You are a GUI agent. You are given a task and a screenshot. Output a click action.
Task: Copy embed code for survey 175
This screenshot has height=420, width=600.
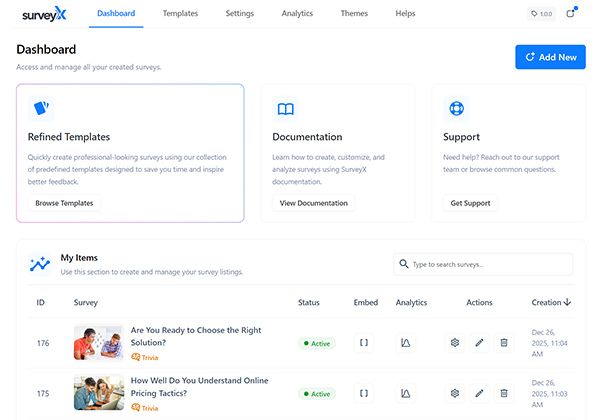pyautogui.click(x=364, y=393)
